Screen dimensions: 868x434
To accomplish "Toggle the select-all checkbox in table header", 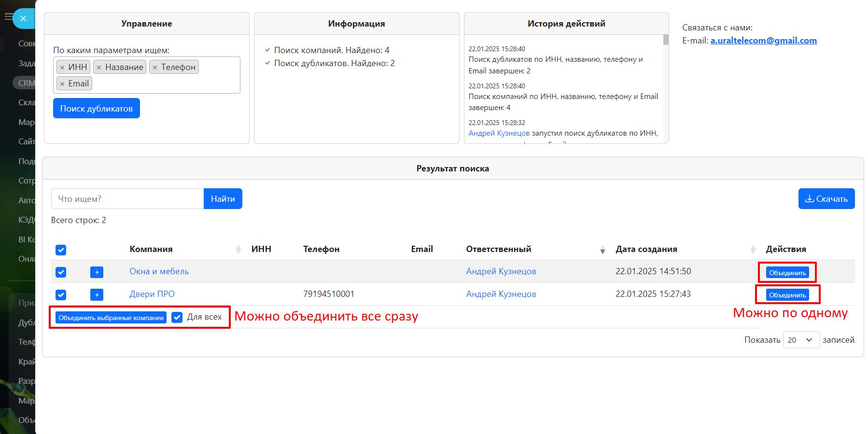I will [61, 250].
